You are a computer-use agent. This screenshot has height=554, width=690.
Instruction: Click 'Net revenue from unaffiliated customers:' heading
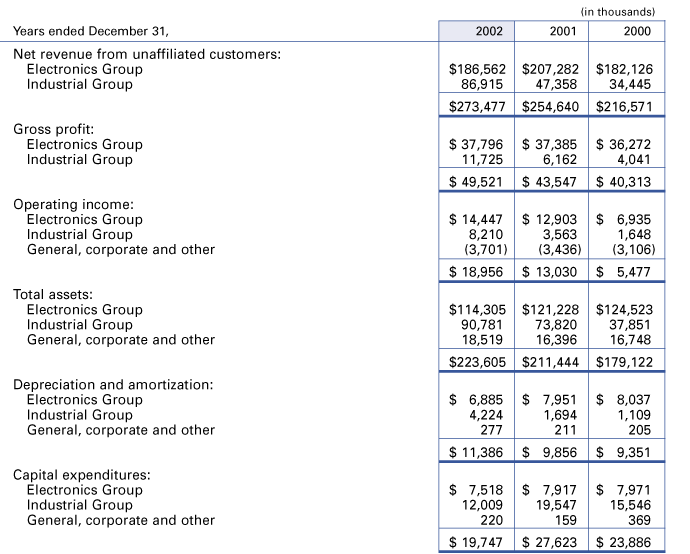tap(146, 54)
